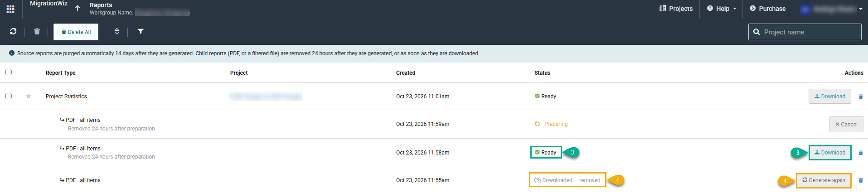Click the expand/collapse rows icon
Viewport: 868px width, 193px height.
pos(117,31)
